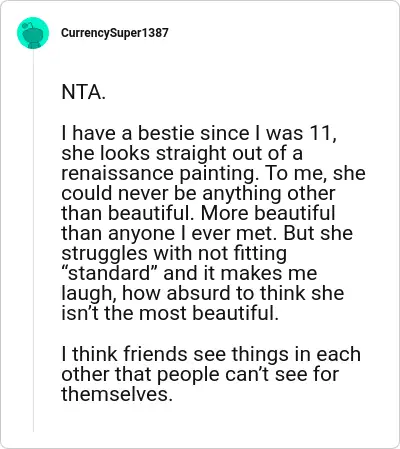Collapse the comment via the vertical thread line
This screenshot has height=449, width=400.
[x=33, y=240]
